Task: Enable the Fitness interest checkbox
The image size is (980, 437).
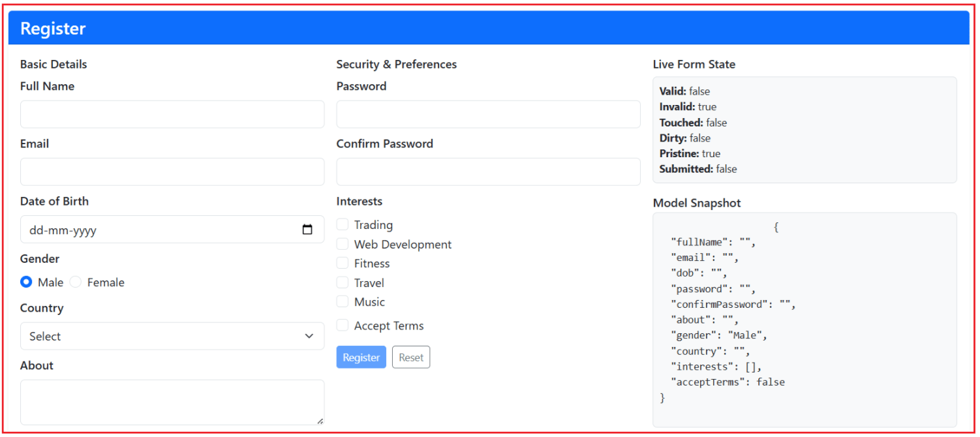Action: 342,262
